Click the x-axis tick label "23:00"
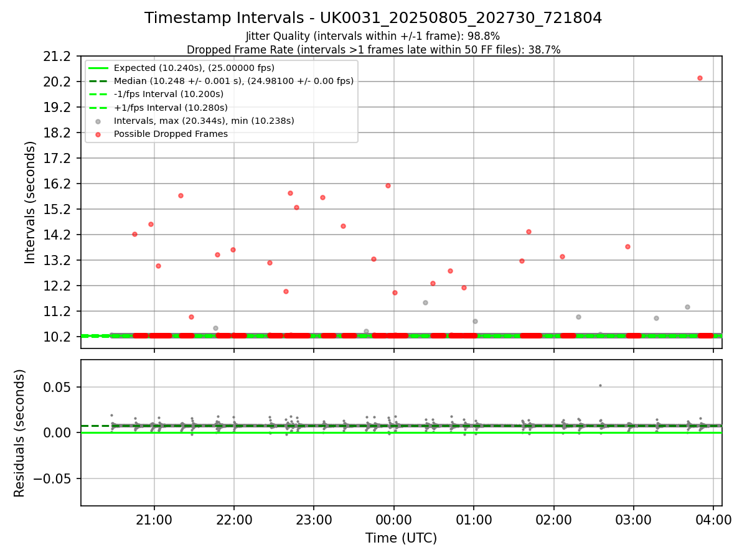Screen dimensions: 747x560 pyautogui.click(x=314, y=520)
